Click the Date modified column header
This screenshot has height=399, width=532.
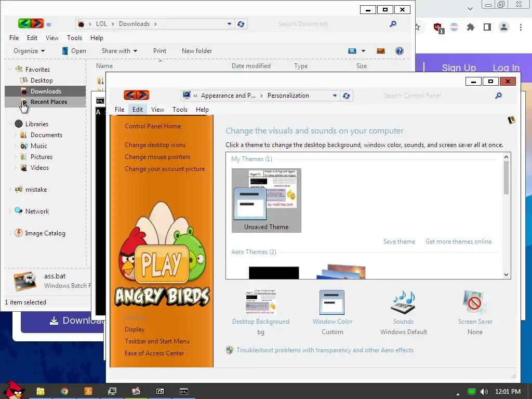click(x=251, y=66)
